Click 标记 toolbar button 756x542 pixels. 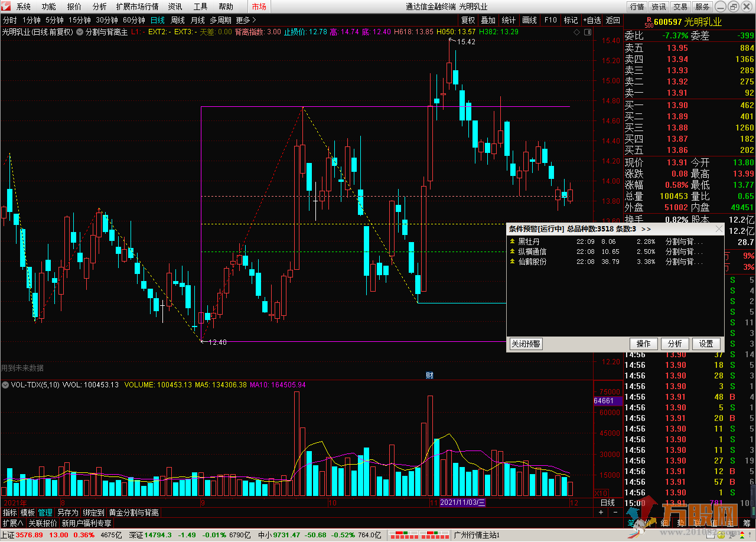click(571, 20)
